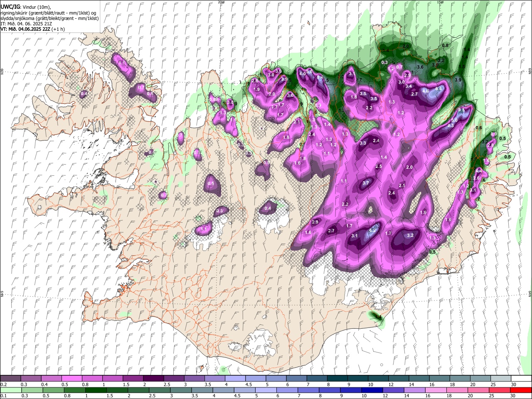The image size is (532, 399).
Task: Click the 'slydda/snjókoma (grátt/bleikt/grænt' description line
Action: (49, 18)
